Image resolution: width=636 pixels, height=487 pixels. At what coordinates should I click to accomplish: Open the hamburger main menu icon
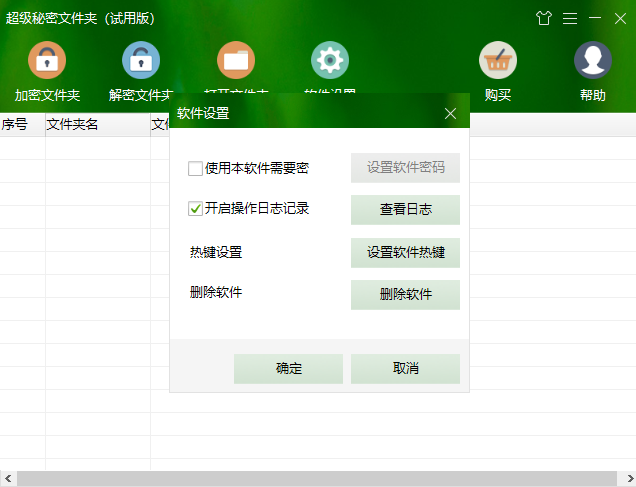coord(570,18)
